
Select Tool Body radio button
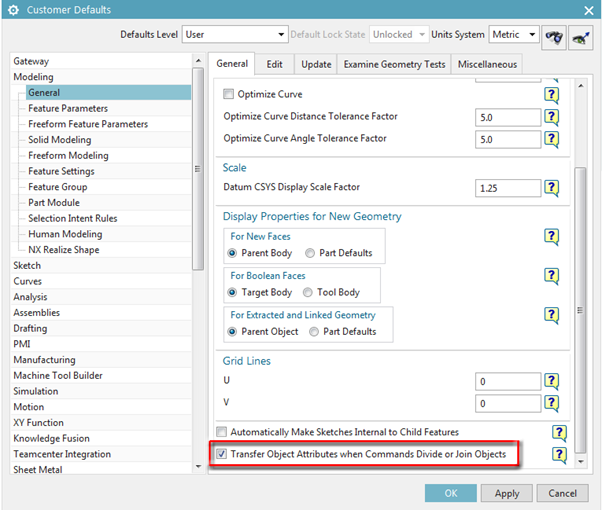click(310, 292)
